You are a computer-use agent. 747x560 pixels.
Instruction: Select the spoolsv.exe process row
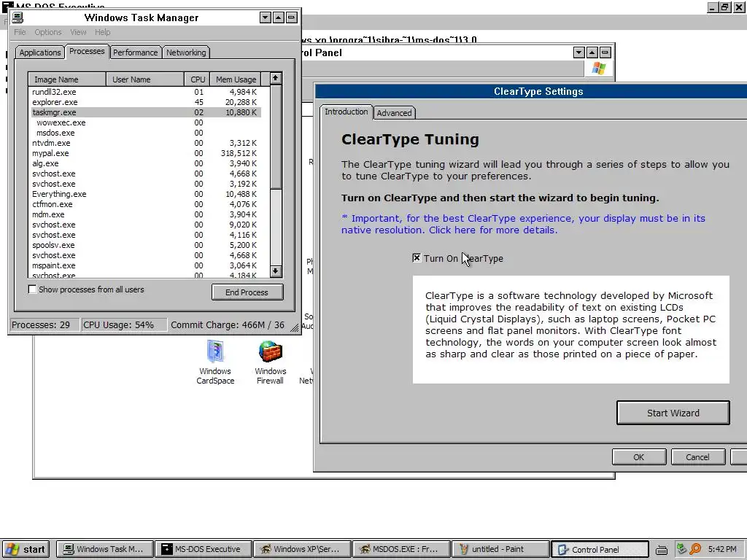click(x=145, y=245)
